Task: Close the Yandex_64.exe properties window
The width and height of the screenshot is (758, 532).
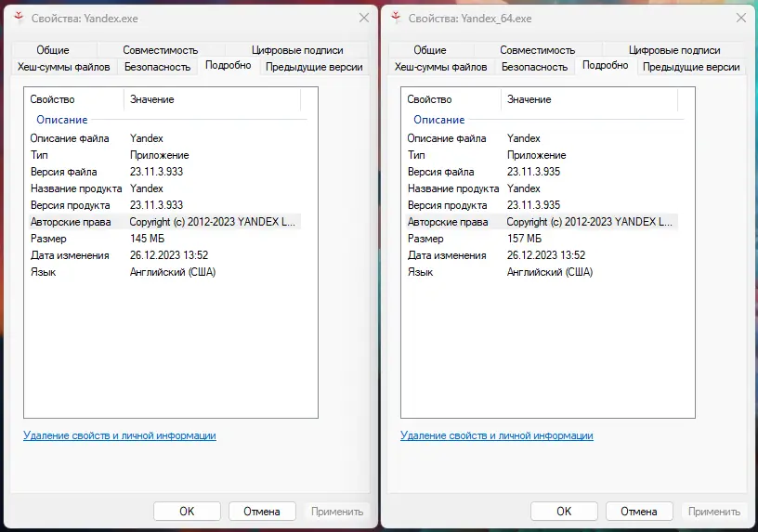Action: [x=739, y=18]
